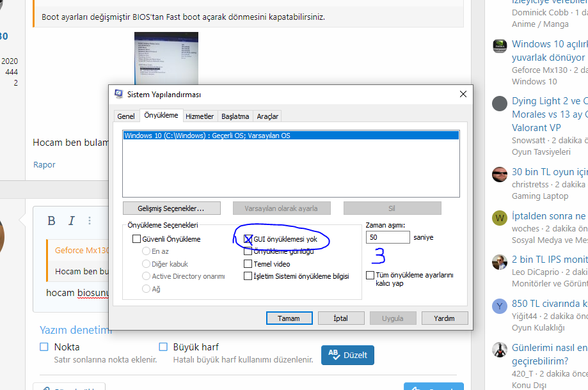Screen dimensions: 588x390
Task: Cancel with the İptal button
Action: [x=341, y=318]
